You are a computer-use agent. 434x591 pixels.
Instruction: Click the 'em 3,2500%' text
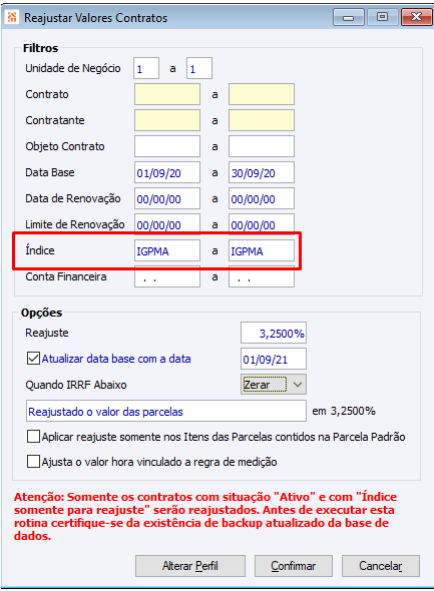[x=344, y=411]
